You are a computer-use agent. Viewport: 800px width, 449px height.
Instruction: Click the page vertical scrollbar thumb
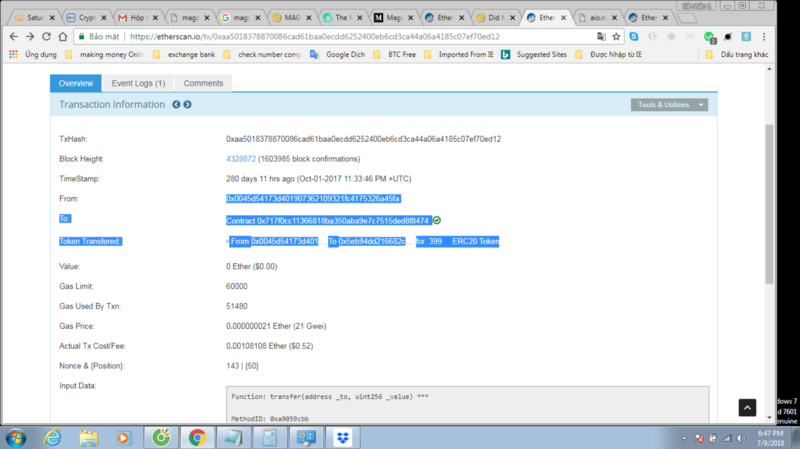click(769, 204)
